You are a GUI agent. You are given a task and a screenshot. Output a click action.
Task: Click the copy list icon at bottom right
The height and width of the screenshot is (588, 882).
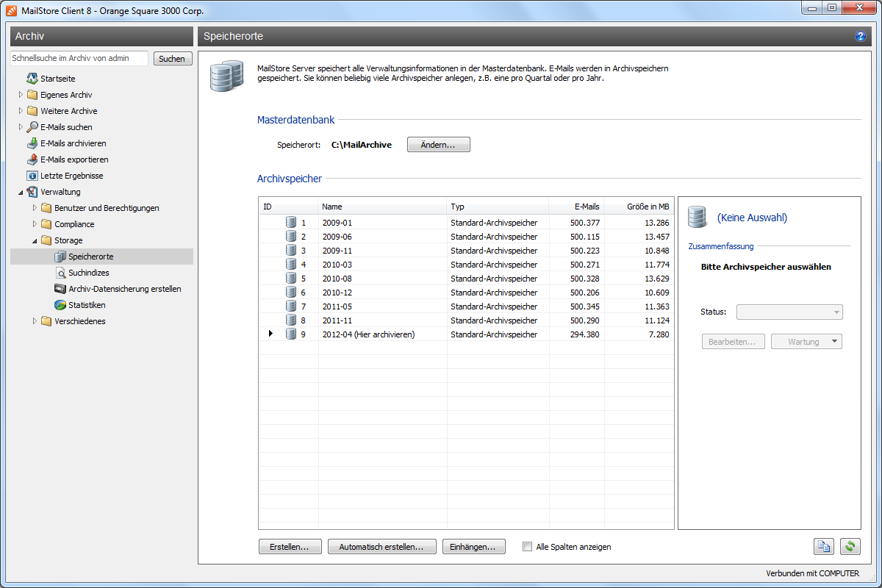pyautogui.click(x=823, y=546)
